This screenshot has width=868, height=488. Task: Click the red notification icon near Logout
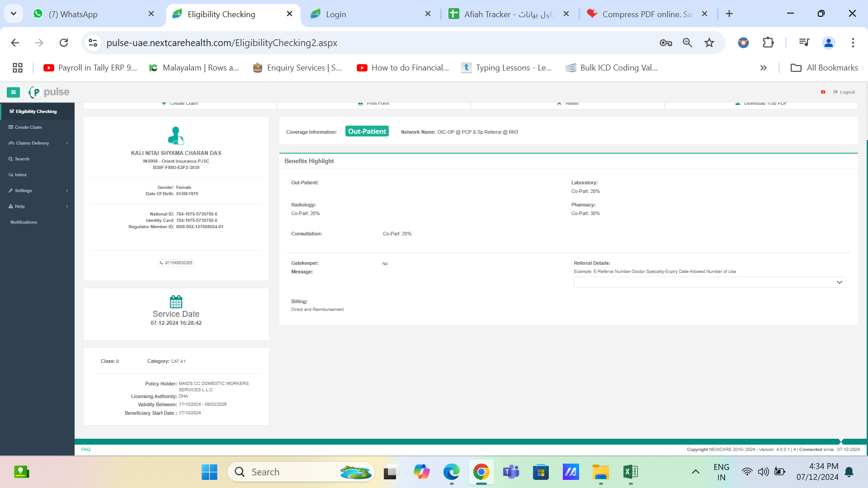tap(823, 92)
